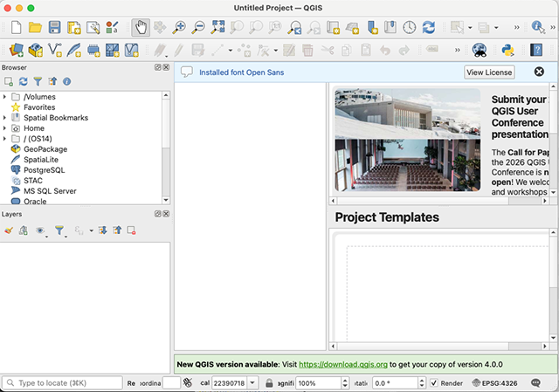Filter the Browser panel with funnel icon
Viewport: 559px width, 392px height.
pos(38,81)
